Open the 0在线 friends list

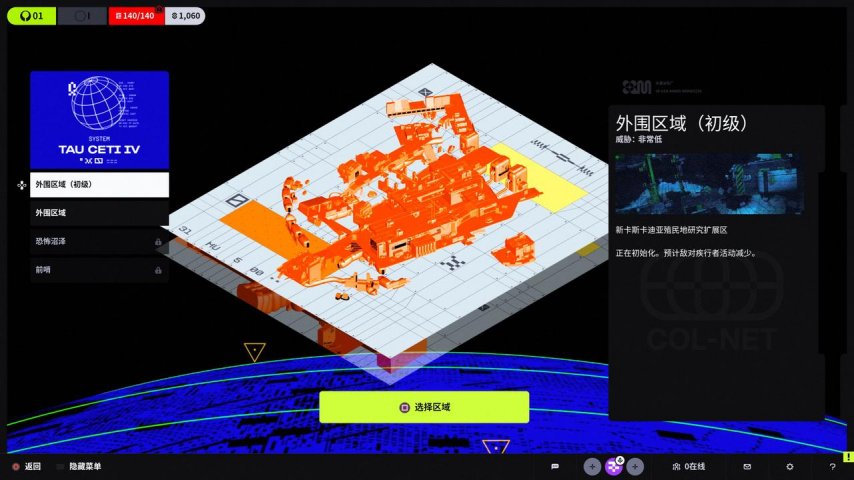coord(688,467)
